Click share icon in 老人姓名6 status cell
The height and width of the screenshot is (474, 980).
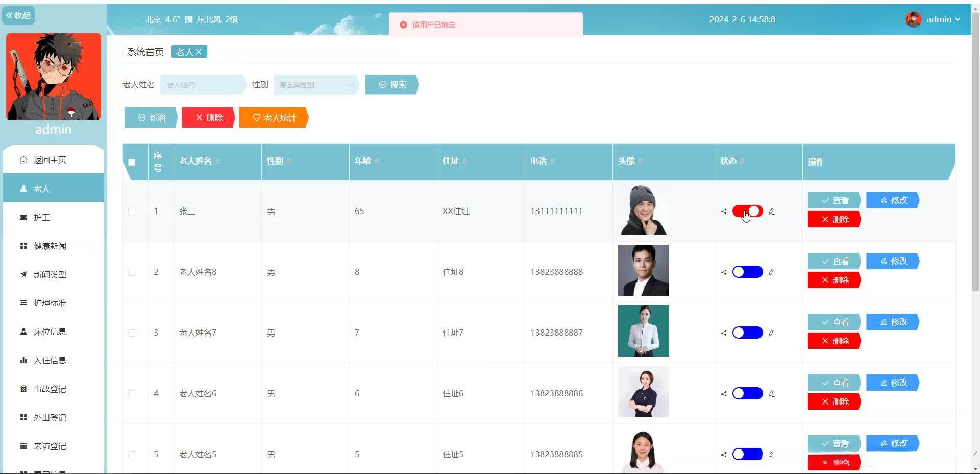[724, 394]
